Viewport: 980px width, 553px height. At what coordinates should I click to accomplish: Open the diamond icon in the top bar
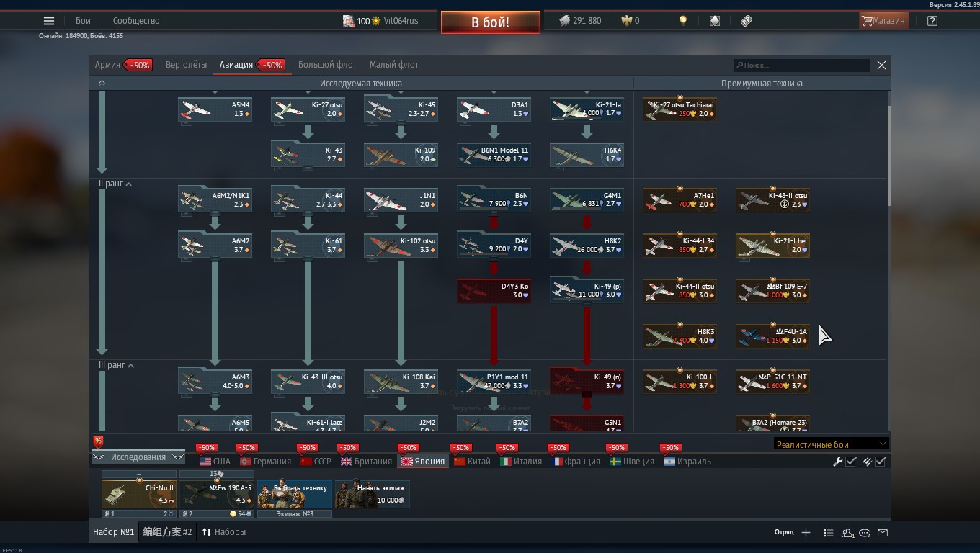[714, 21]
